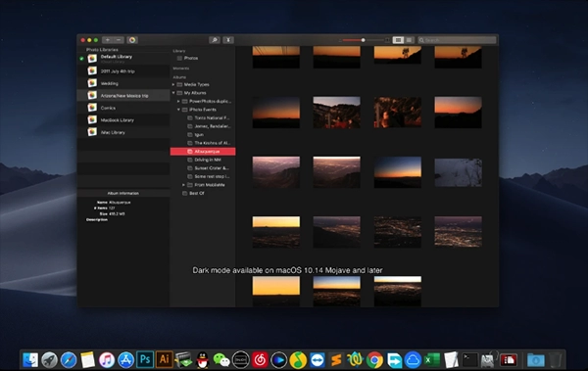Open WeChat from the Dock
This screenshot has width=588, height=371.
point(221,360)
